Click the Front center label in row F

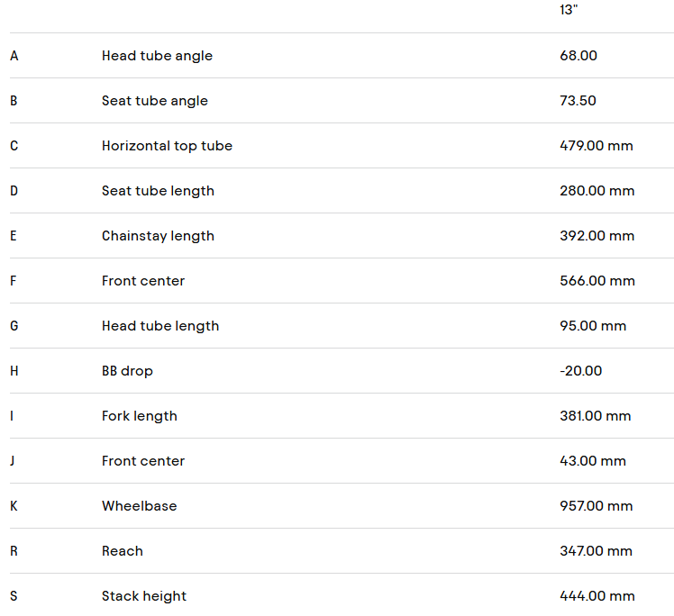point(142,281)
